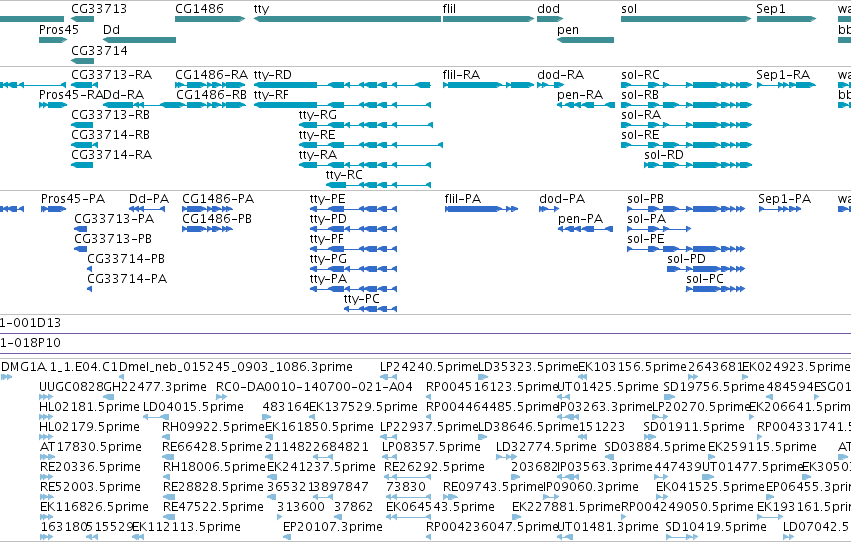
Task: Select protein CG33713-PB
Action: pos(81,249)
